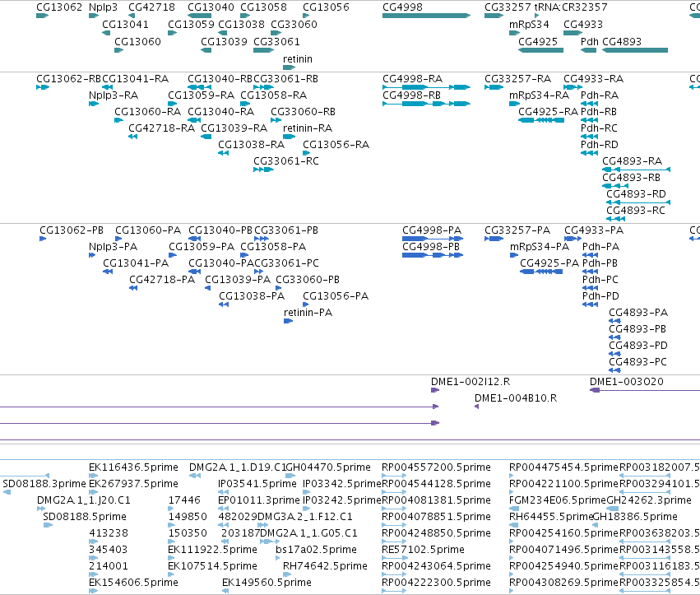Select the Pdh-RB transcript label
The height and width of the screenshot is (595, 700).
click(x=599, y=112)
